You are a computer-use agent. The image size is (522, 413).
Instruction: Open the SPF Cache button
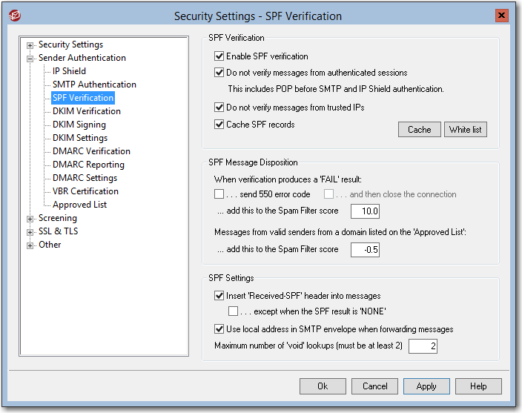[419, 129]
